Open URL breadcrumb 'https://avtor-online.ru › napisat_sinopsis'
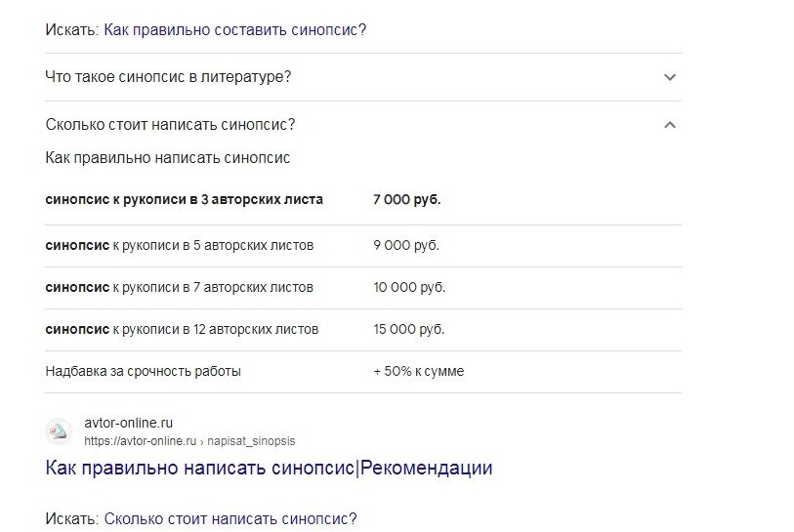The height and width of the screenshot is (532, 794). tap(189, 441)
